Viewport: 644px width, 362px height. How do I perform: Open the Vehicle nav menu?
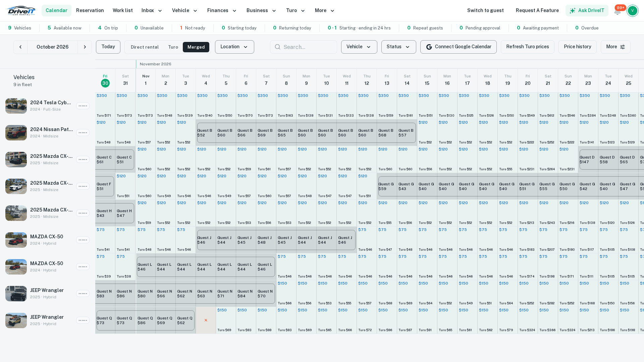(185, 11)
